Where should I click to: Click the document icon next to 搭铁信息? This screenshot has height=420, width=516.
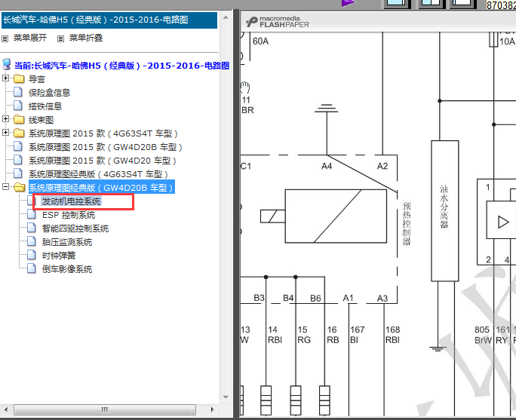[x=18, y=106]
